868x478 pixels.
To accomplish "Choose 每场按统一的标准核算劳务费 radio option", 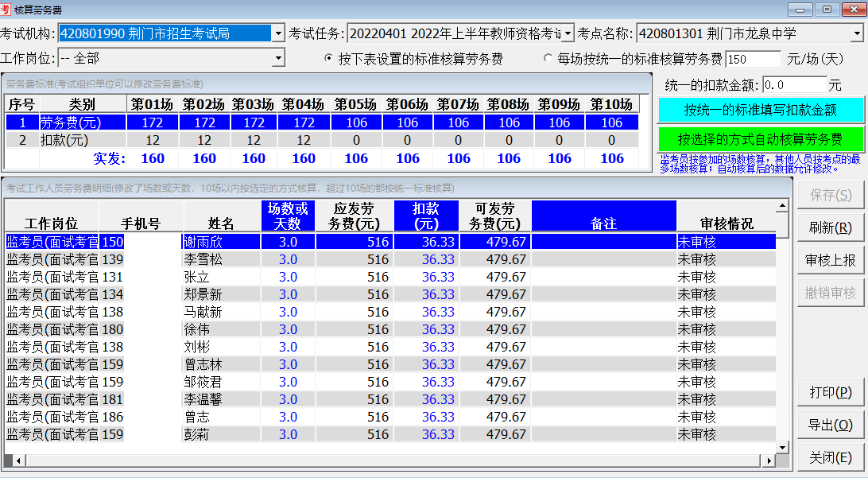I will tap(548, 59).
